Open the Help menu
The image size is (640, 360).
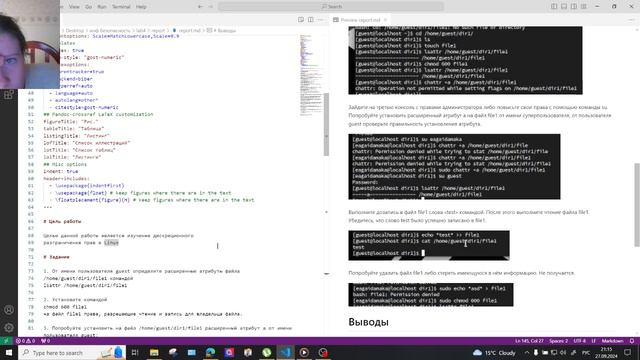coord(141,7)
